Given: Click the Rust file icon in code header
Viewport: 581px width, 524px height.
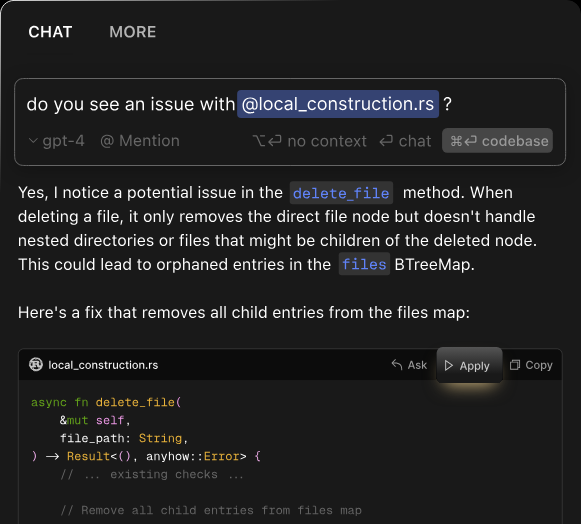Looking at the screenshot, I should click(x=36, y=365).
